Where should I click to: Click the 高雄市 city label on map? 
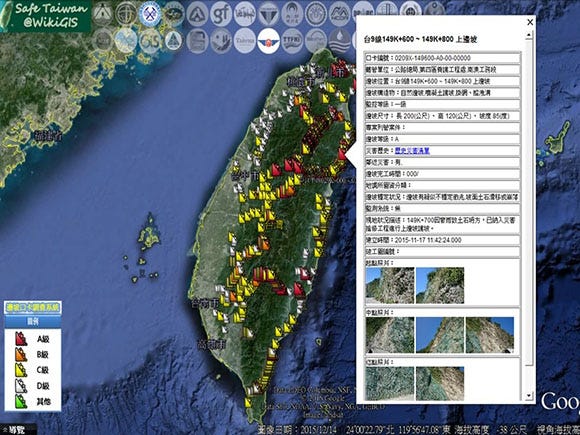pyautogui.click(x=212, y=345)
